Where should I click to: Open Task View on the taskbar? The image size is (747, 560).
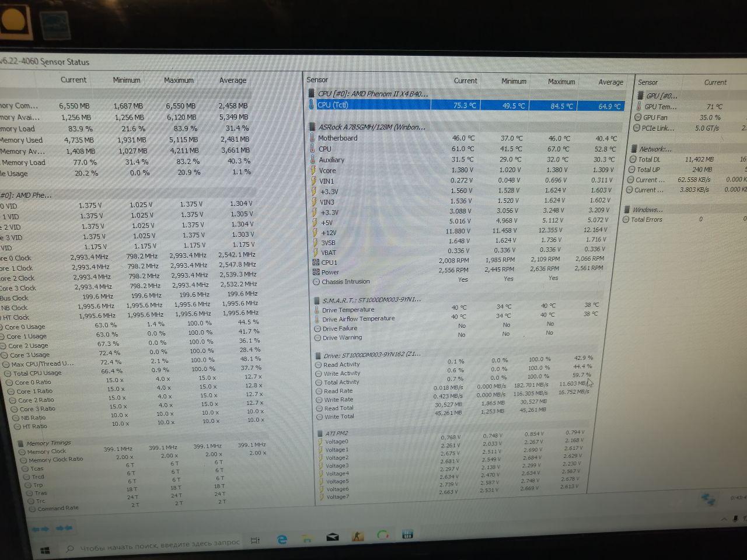click(255, 541)
